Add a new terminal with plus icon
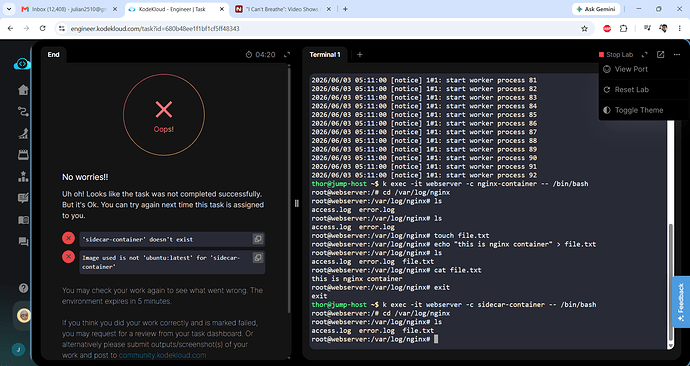This screenshot has height=366, width=690. coord(360,55)
